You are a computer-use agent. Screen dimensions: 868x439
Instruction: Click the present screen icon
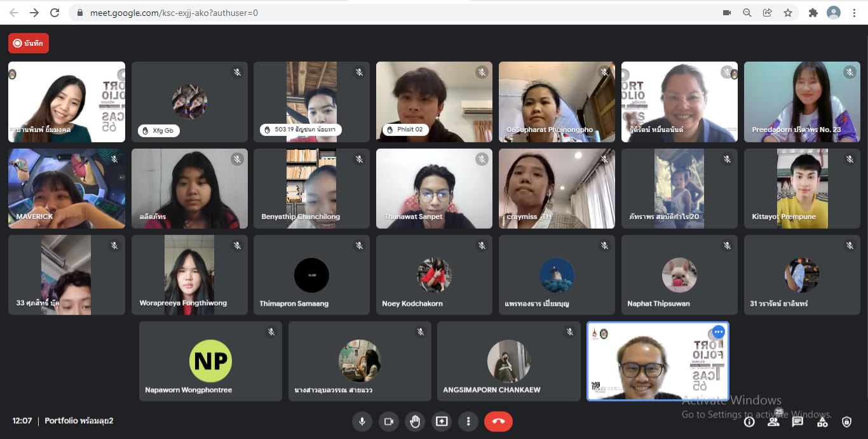(x=442, y=421)
